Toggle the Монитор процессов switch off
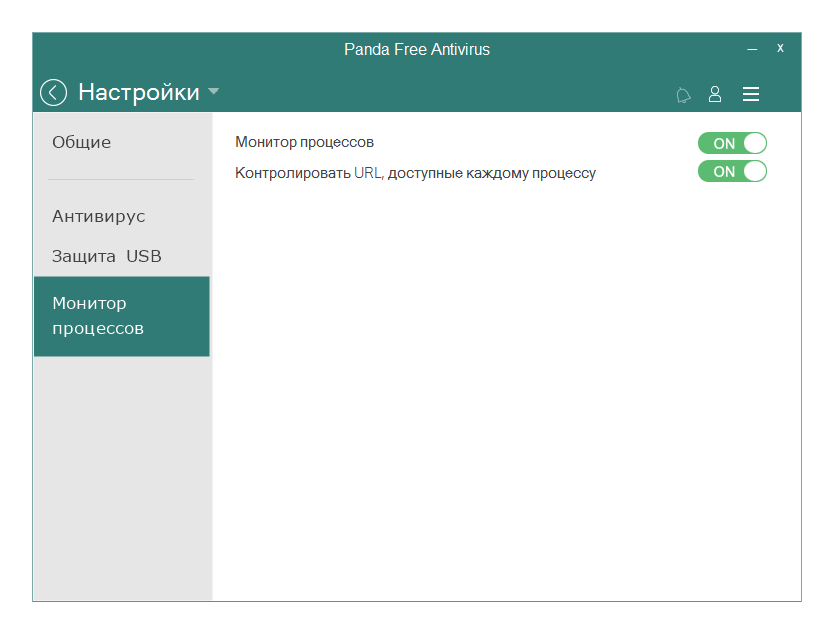This screenshot has width=834, height=634. click(x=732, y=143)
